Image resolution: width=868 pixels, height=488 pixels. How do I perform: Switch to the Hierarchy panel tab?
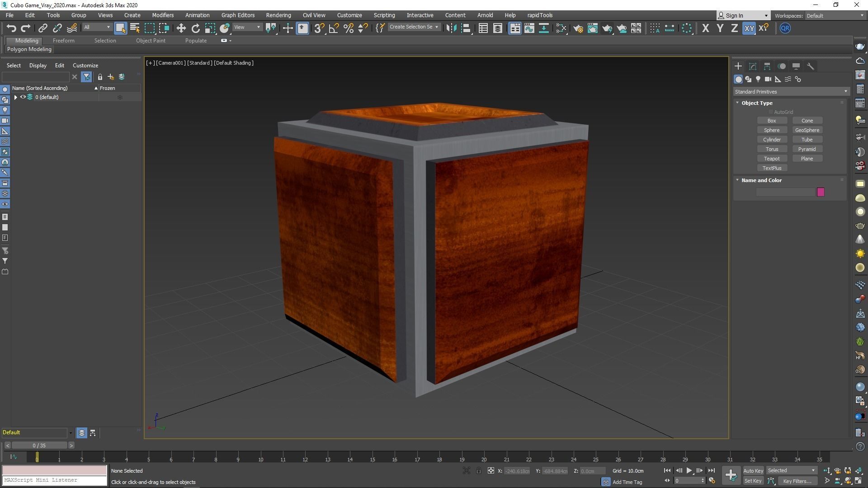coord(767,66)
